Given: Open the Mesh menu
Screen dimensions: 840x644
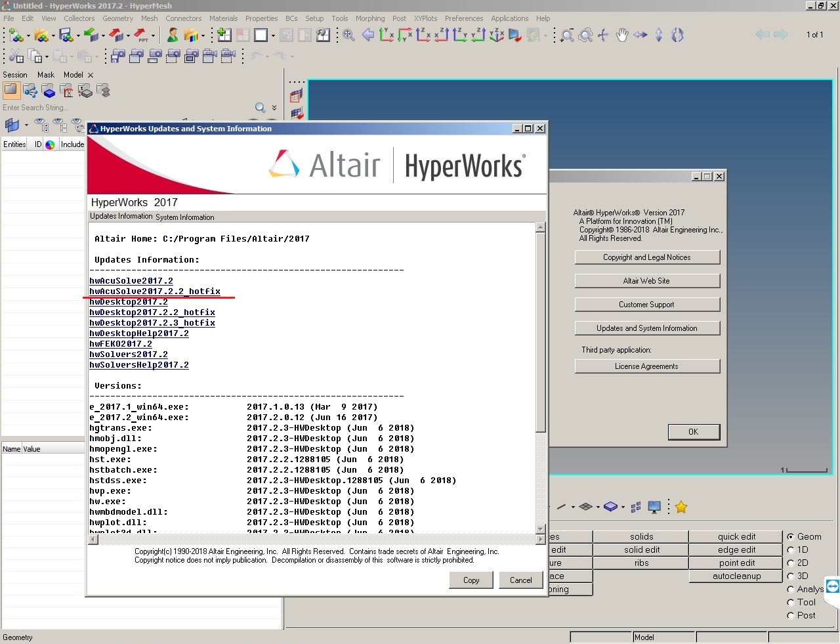Looking at the screenshot, I should tap(150, 18).
